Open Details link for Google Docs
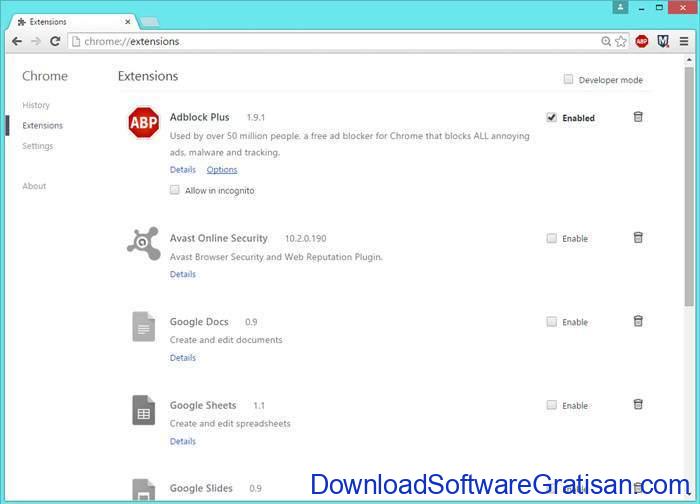Viewport: 700px width, 504px height. point(183,358)
